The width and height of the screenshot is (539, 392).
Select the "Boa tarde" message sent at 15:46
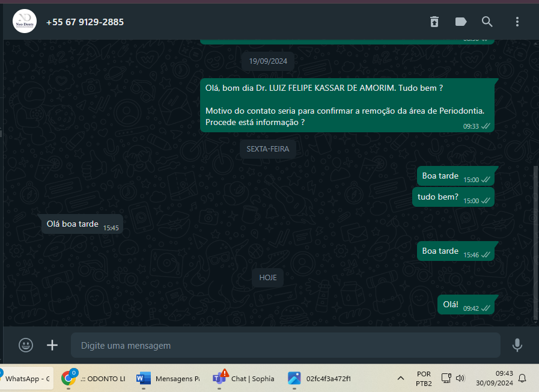click(x=456, y=251)
